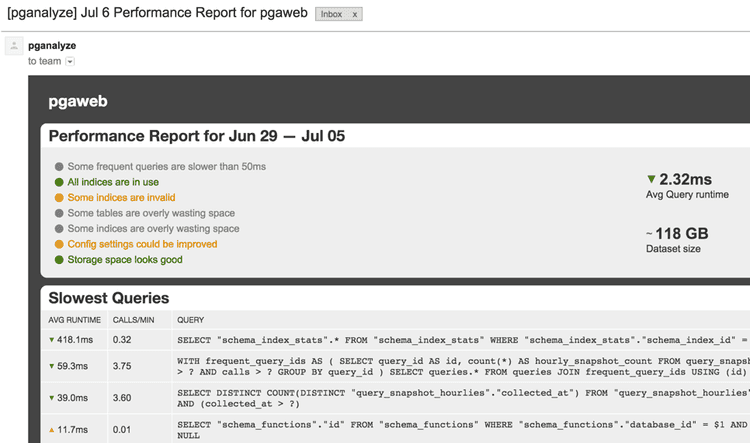Open the SELECT DISTINCT COUNT query

pyautogui.click(x=463, y=398)
